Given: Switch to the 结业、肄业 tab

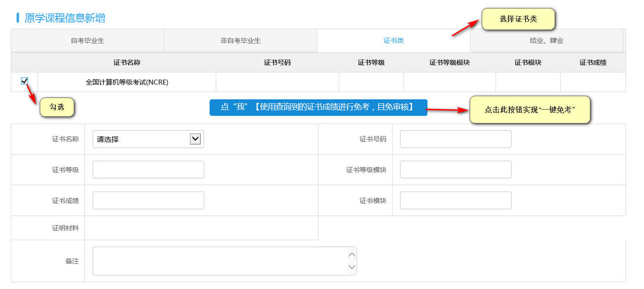Looking at the screenshot, I should pos(546,40).
